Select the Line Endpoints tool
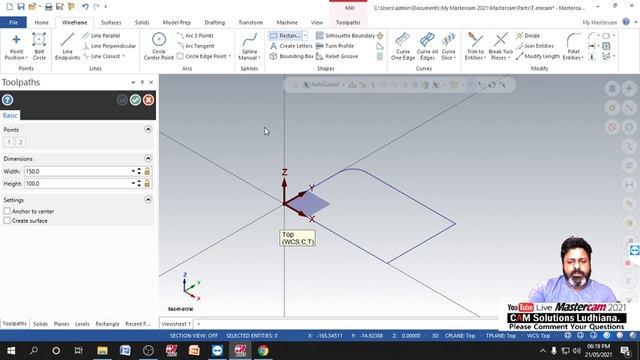640x360 pixels. point(67,47)
